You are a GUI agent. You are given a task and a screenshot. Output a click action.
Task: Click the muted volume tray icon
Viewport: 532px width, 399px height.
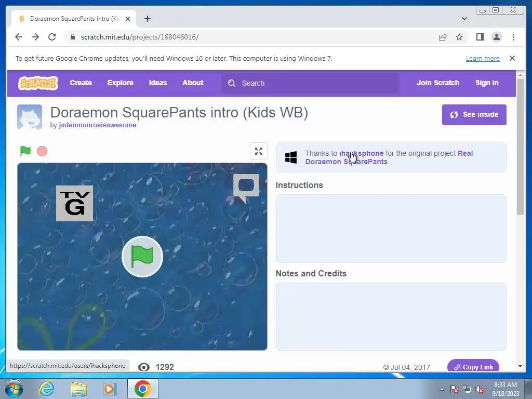click(x=480, y=389)
